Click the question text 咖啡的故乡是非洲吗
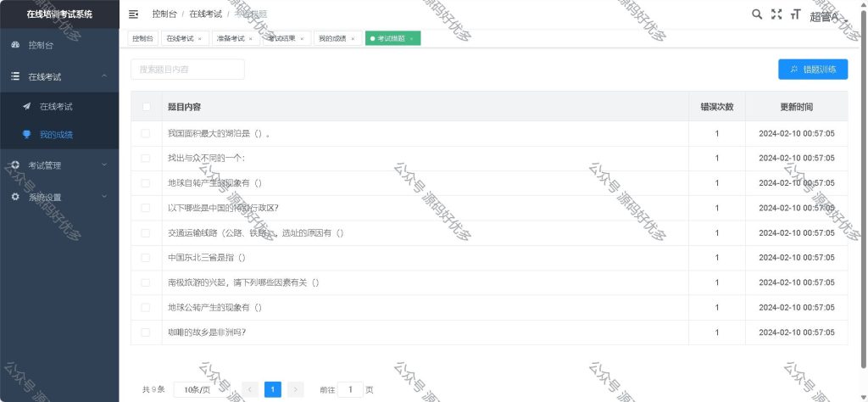Image resolution: width=868 pixels, height=402 pixels. (207, 332)
